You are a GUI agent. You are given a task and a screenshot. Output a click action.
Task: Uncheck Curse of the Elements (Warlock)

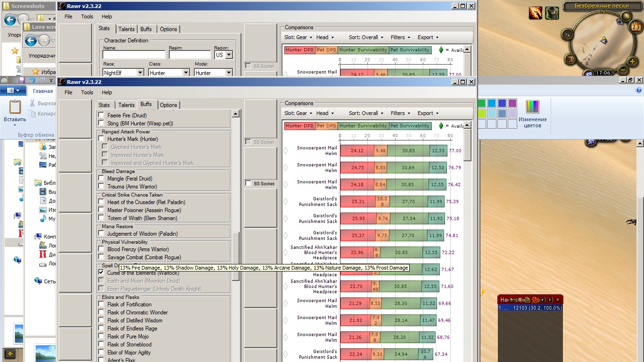[x=101, y=273]
